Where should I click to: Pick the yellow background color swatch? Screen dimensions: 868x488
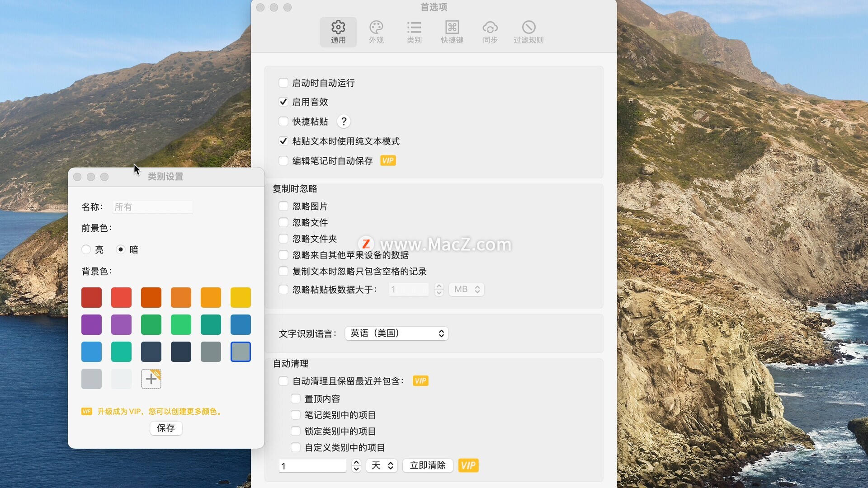[241, 297]
